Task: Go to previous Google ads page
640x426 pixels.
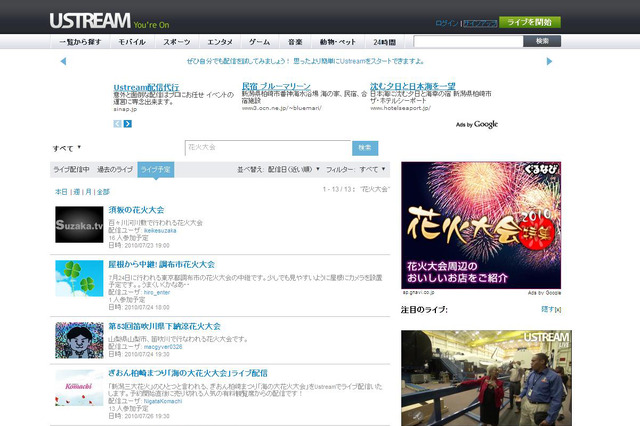Action: click(117, 124)
